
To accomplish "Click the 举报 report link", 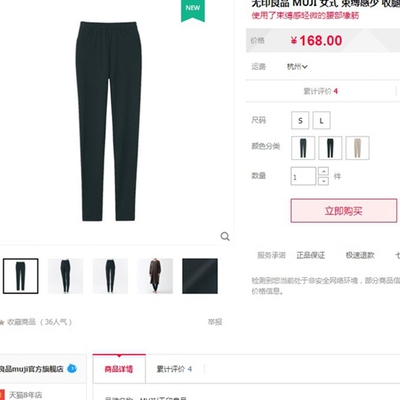I will 215,322.
